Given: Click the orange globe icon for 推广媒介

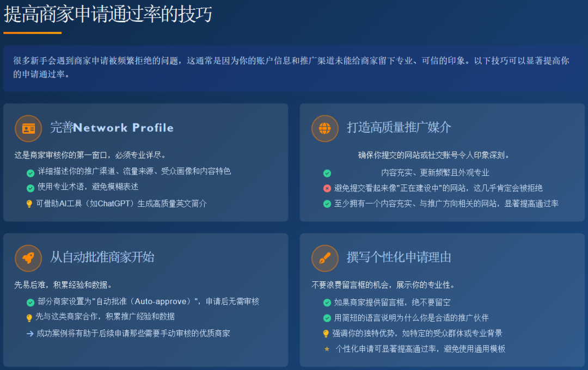Looking at the screenshot, I should point(325,128).
